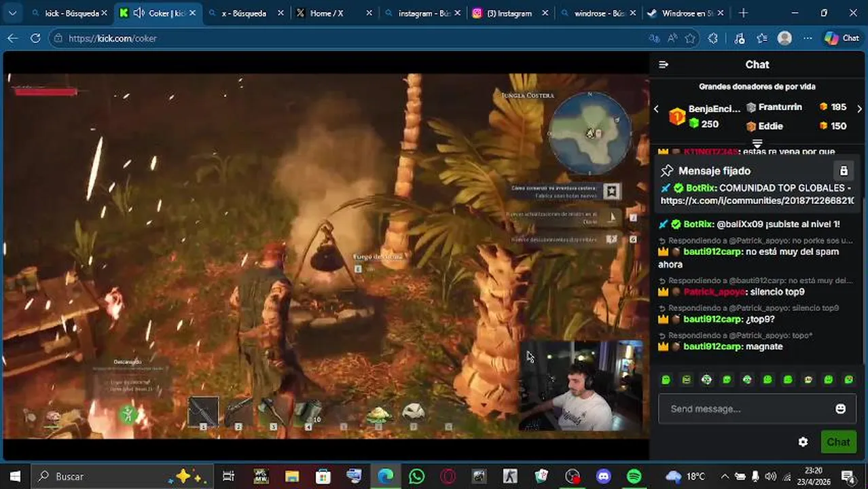View site information lock icon

tap(58, 39)
